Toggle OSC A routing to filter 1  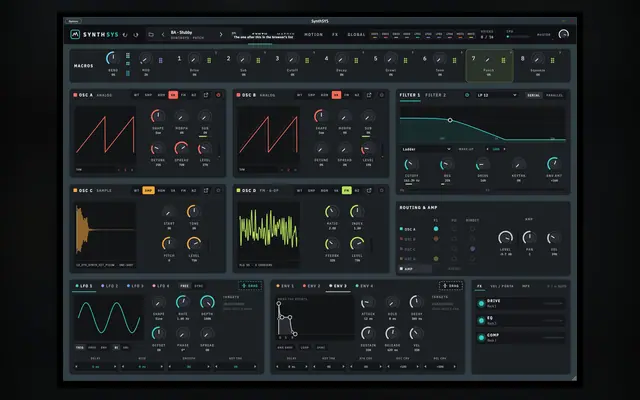coord(436,229)
